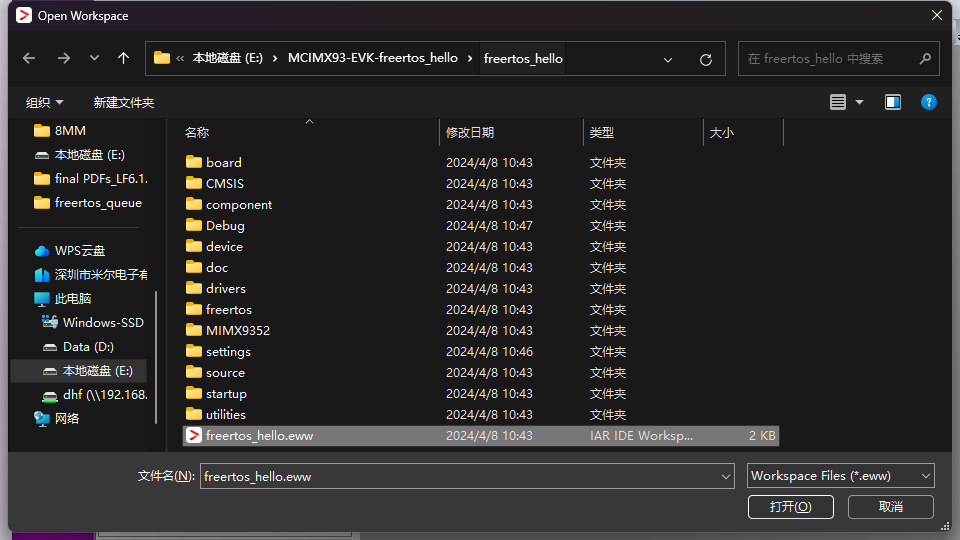The image size is (960, 540).
Task: Click the help question mark icon
Action: point(928,102)
